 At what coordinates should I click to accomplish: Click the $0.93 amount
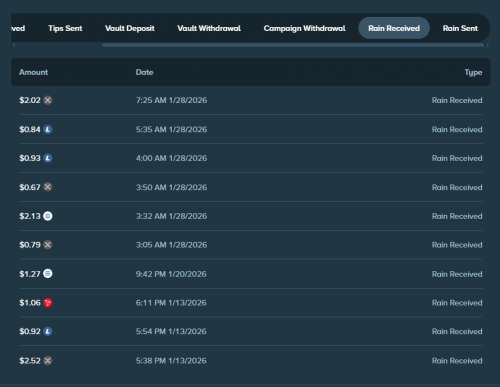30,158
